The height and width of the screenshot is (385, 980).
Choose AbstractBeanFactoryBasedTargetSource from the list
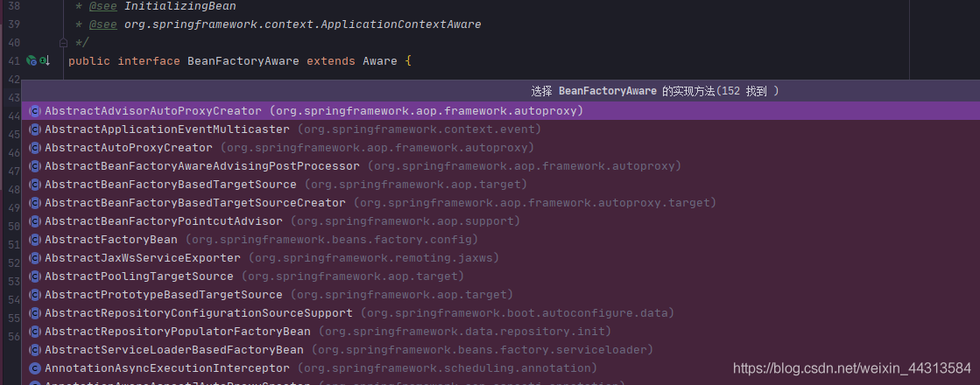[170, 185]
